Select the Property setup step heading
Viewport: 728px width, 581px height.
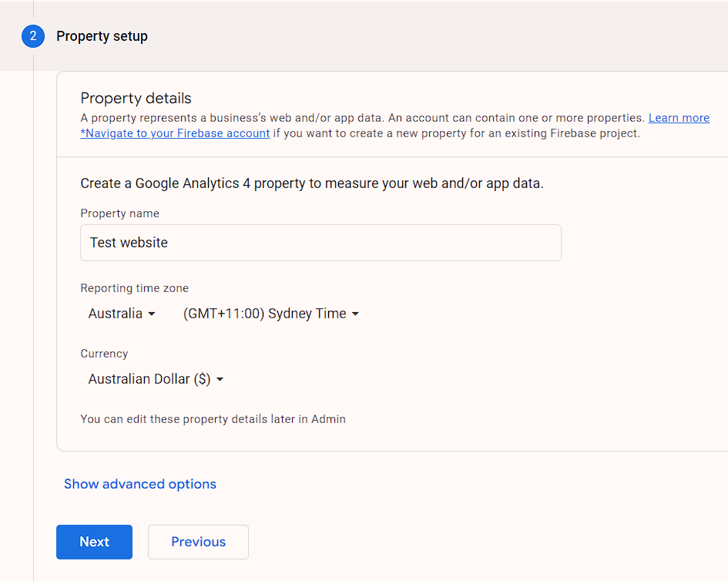coord(102,36)
